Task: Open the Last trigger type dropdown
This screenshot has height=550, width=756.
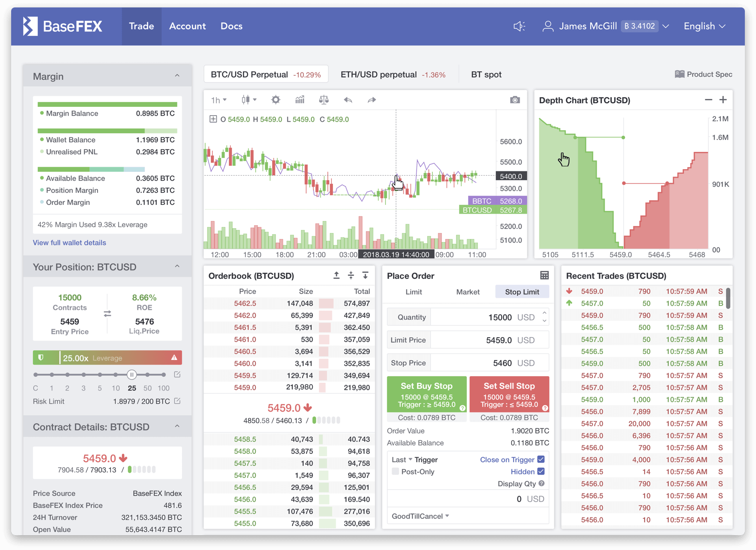Action: tap(402, 459)
